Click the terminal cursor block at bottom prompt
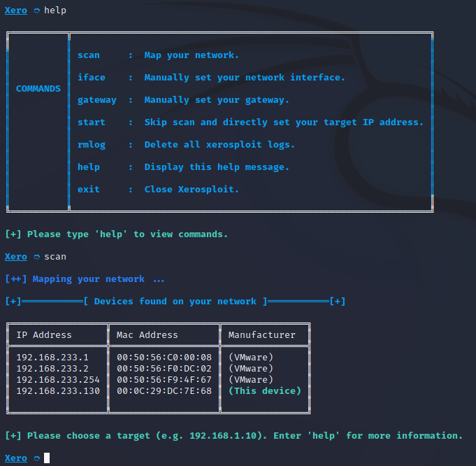Screen dimensions: 476x466 (x=47, y=458)
